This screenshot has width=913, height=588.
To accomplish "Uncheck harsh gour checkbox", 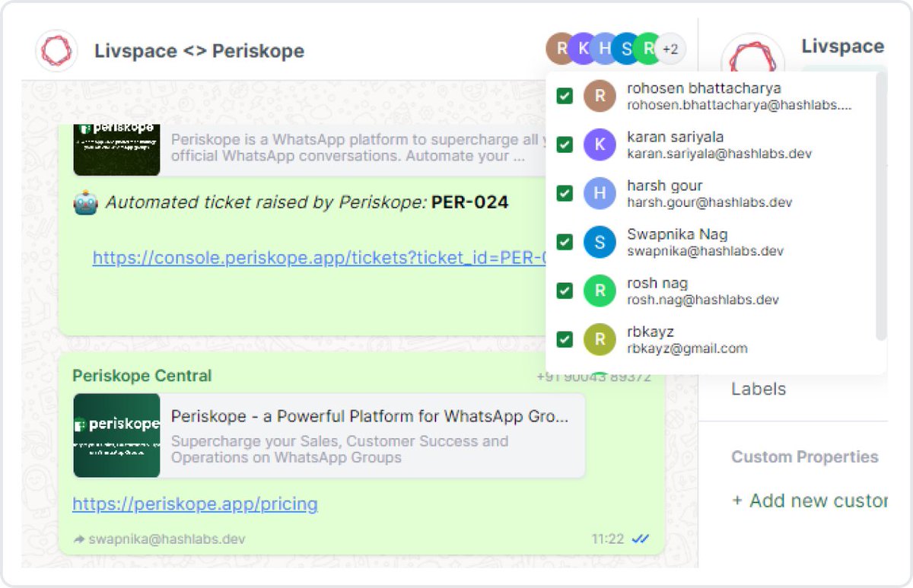I will click(x=565, y=193).
